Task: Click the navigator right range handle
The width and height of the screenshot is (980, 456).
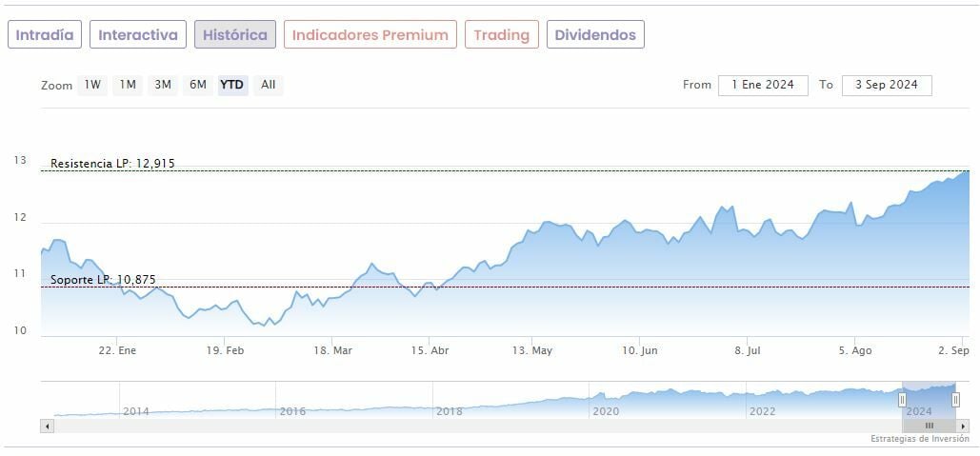Action: pos(955,400)
